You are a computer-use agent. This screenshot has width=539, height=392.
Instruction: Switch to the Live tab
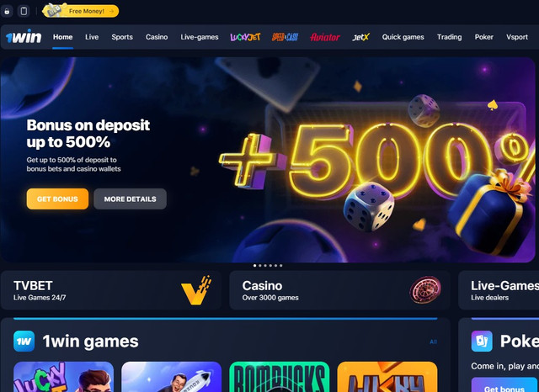(x=92, y=37)
